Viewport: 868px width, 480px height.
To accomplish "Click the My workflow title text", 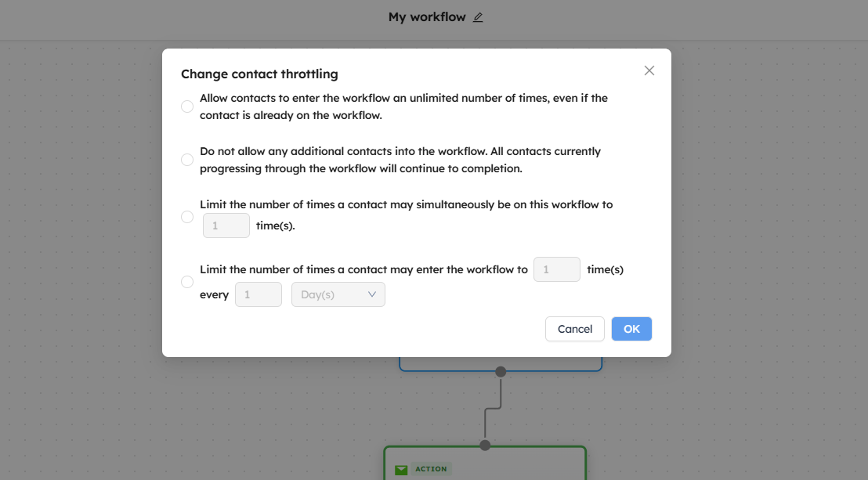I will point(427,17).
